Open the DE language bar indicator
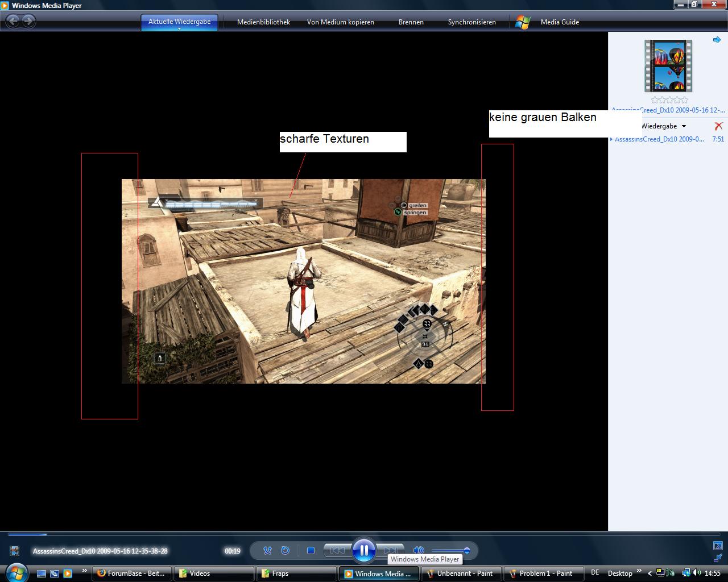 tap(595, 573)
